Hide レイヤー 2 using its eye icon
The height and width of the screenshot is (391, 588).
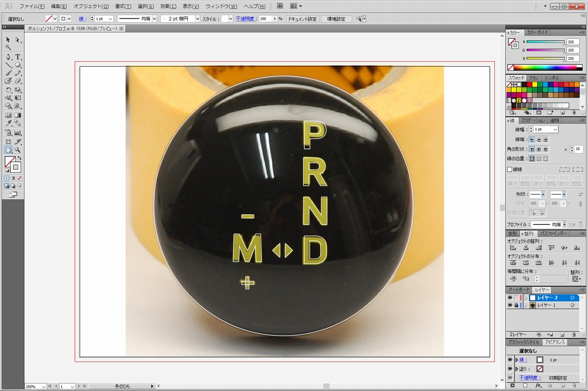tap(510, 298)
